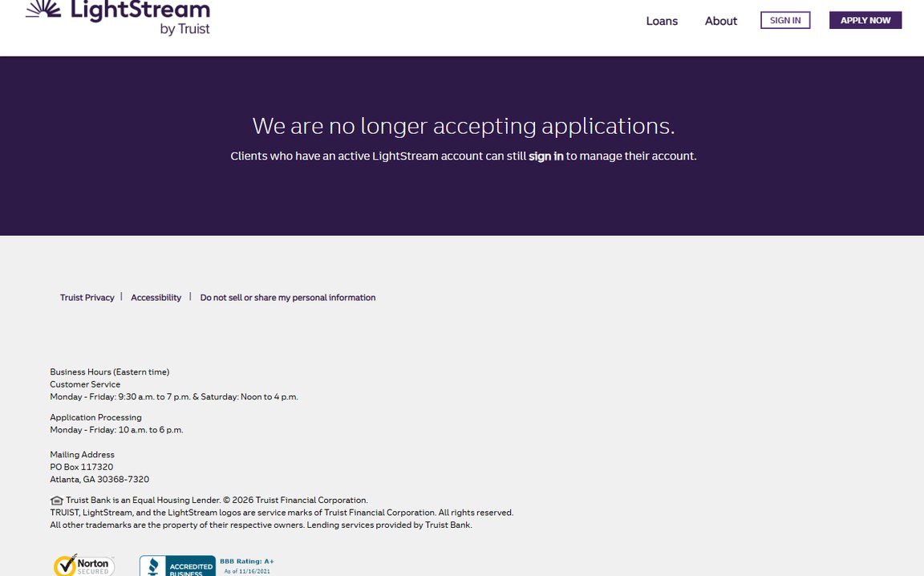Screen dimensions: 924x576
Task: Open the Accessibility footer link
Action: tap(156, 298)
